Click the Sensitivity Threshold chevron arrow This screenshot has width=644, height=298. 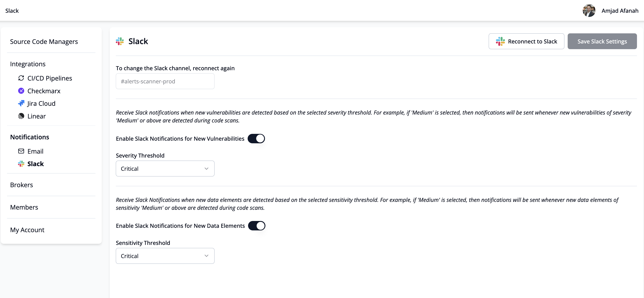[206, 256]
